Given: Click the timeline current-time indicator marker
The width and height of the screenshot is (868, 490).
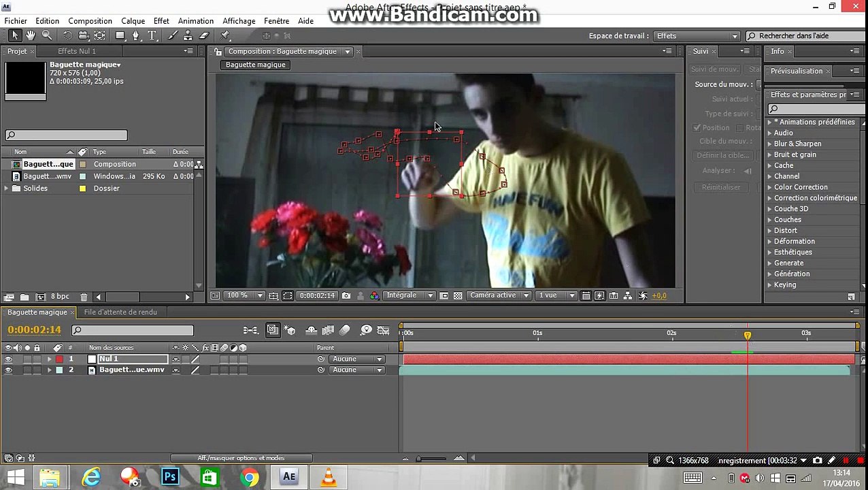Looking at the screenshot, I should click(747, 335).
